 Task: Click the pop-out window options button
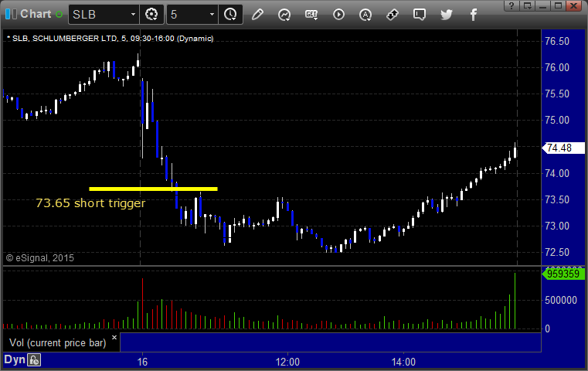point(528,5)
